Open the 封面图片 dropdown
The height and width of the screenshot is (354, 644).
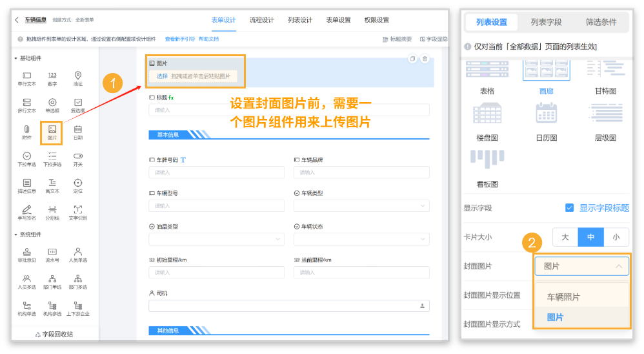click(581, 266)
